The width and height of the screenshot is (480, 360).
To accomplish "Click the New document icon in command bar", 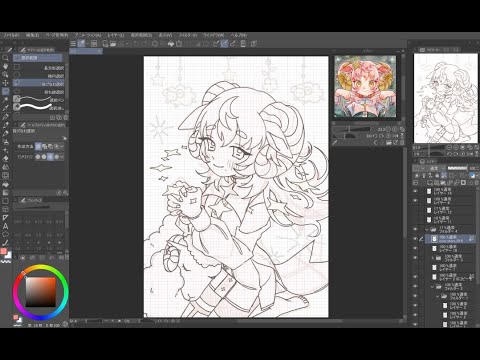I will click(x=105, y=44).
